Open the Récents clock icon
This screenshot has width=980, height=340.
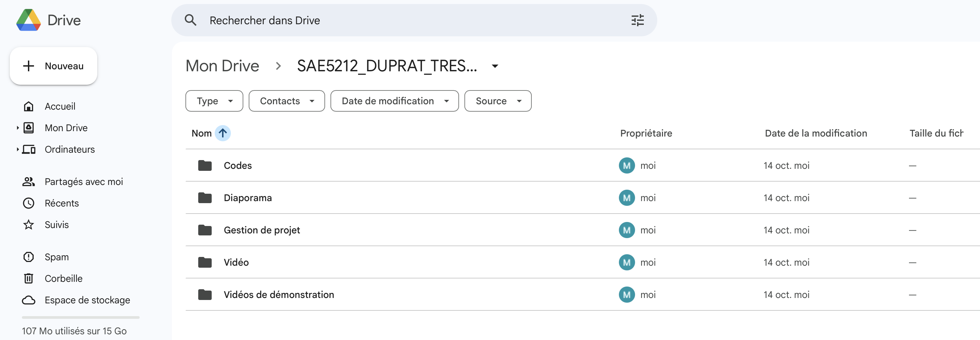(29, 203)
